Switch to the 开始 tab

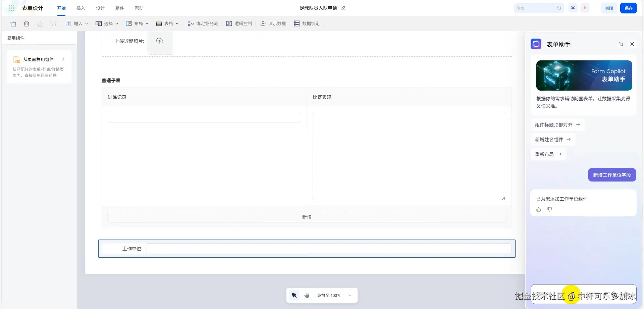(x=61, y=8)
